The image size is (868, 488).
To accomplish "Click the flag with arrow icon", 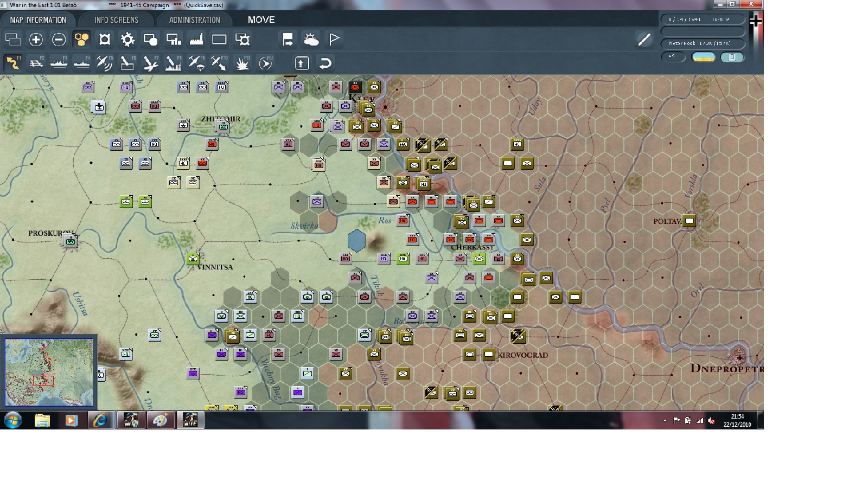I will pyautogui.click(x=288, y=40).
